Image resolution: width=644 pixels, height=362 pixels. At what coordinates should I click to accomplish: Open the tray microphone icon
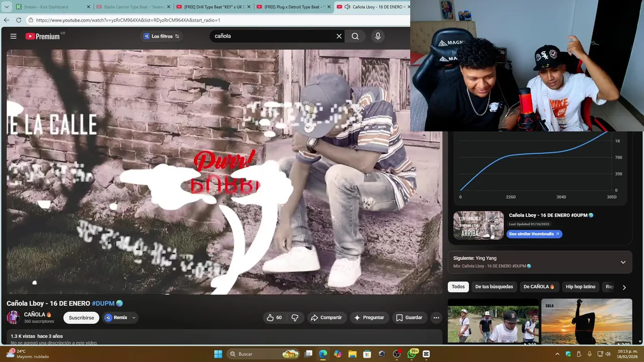[x=589, y=354]
